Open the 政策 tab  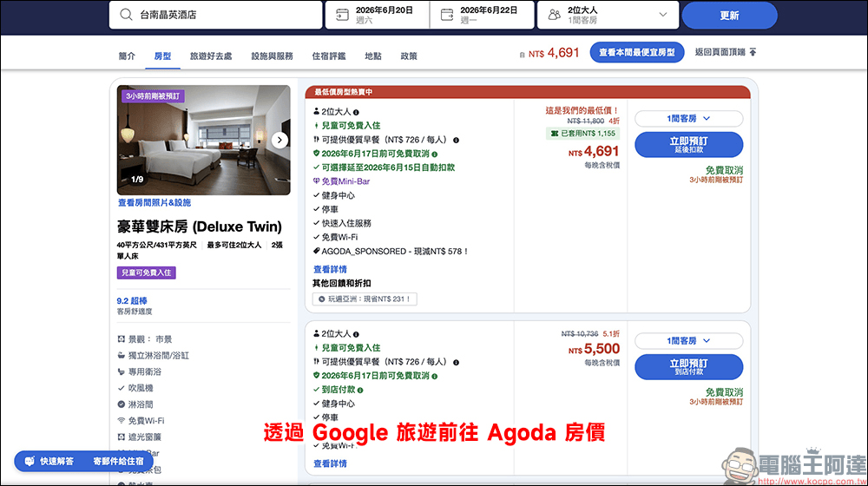(x=409, y=56)
